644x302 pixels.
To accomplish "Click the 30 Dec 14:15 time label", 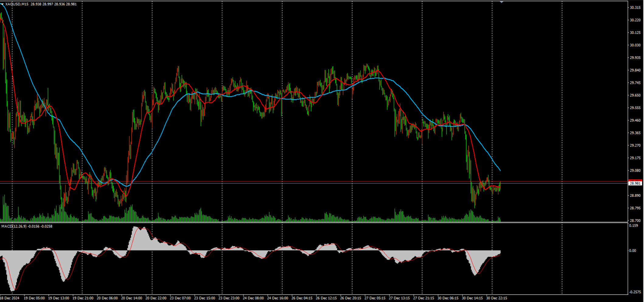I will click(472, 298).
